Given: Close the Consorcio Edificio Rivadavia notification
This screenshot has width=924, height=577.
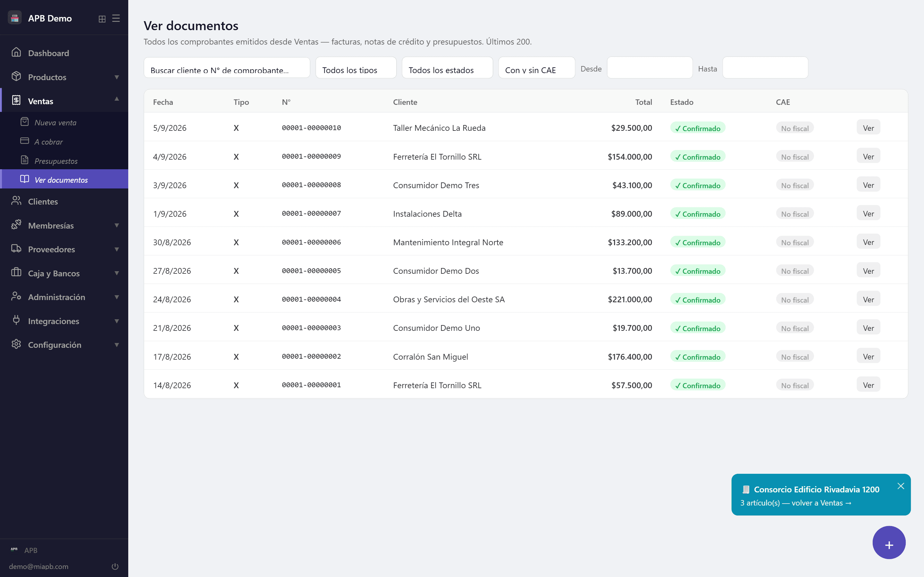Looking at the screenshot, I should pos(901,486).
